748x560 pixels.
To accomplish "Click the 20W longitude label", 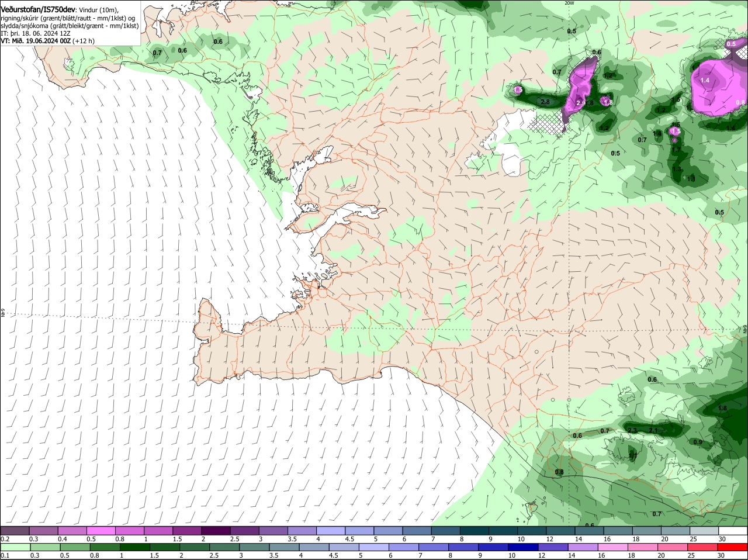I will click(569, 3).
